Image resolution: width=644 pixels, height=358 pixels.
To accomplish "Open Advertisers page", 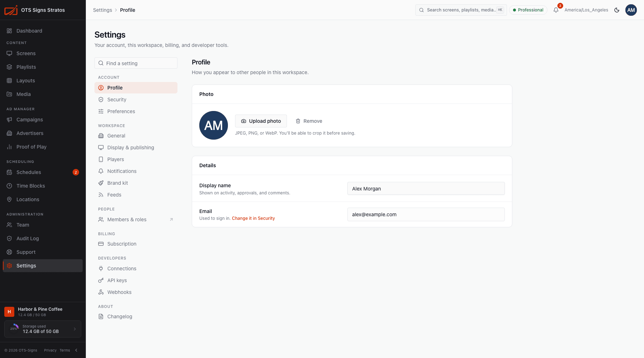I will (43, 133).
